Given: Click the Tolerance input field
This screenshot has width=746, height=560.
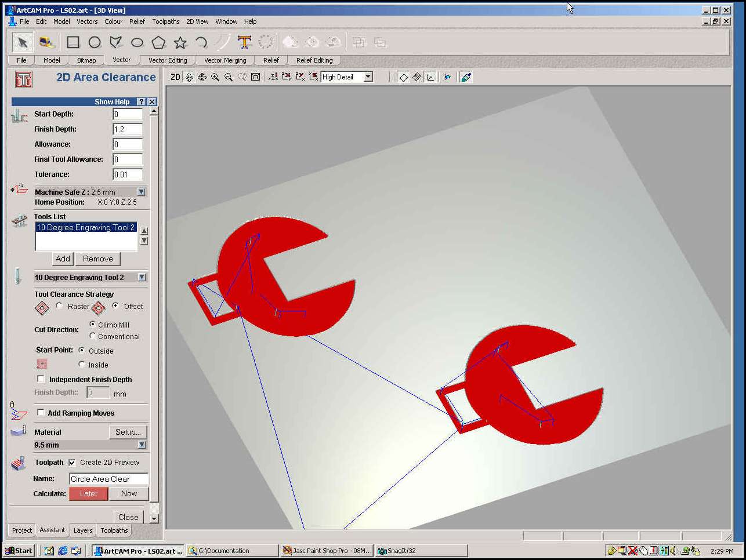Looking at the screenshot, I should (x=128, y=174).
